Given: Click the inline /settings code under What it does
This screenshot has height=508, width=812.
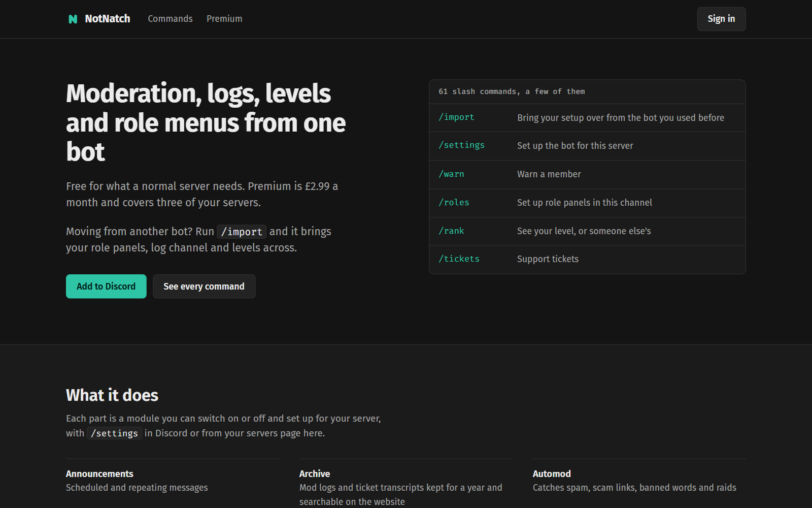Looking at the screenshot, I should [x=114, y=433].
